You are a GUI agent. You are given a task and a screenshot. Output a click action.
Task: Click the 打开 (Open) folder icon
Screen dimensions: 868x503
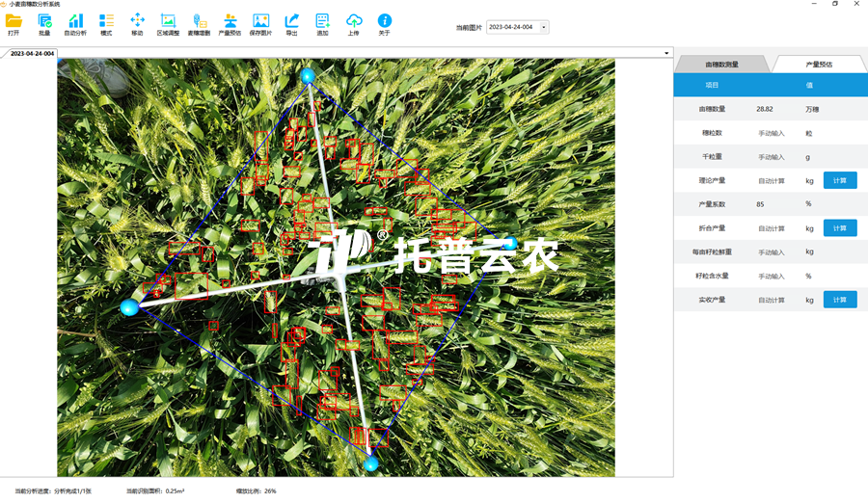(x=14, y=21)
